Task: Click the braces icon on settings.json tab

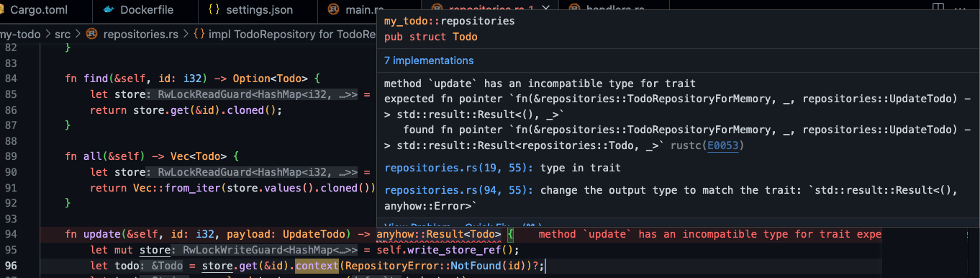Action: point(214,10)
